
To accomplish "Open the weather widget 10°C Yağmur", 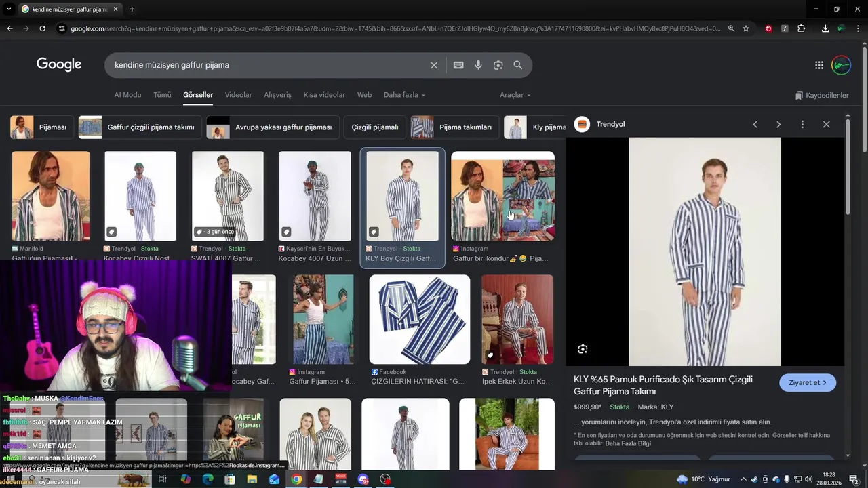I will coord(703,479).
